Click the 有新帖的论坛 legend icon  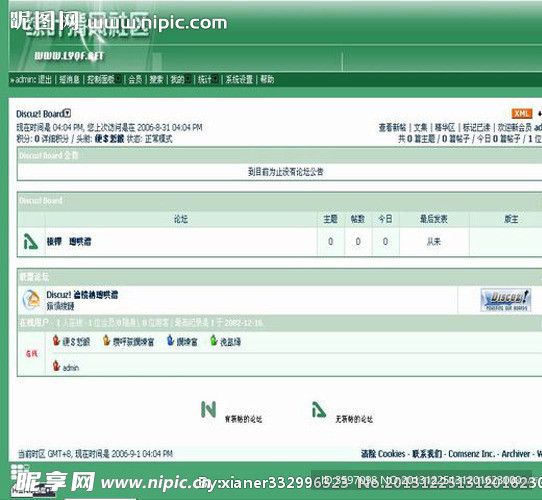coord(208,409)
